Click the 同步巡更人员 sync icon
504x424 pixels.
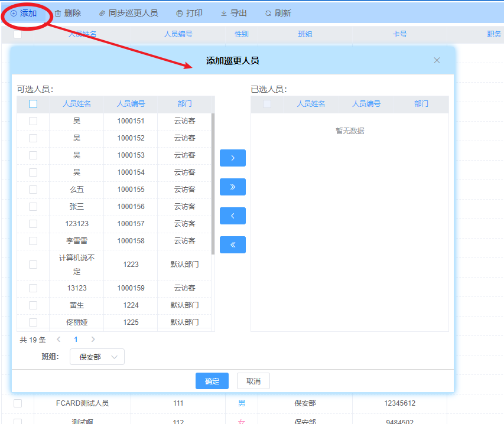102,13
